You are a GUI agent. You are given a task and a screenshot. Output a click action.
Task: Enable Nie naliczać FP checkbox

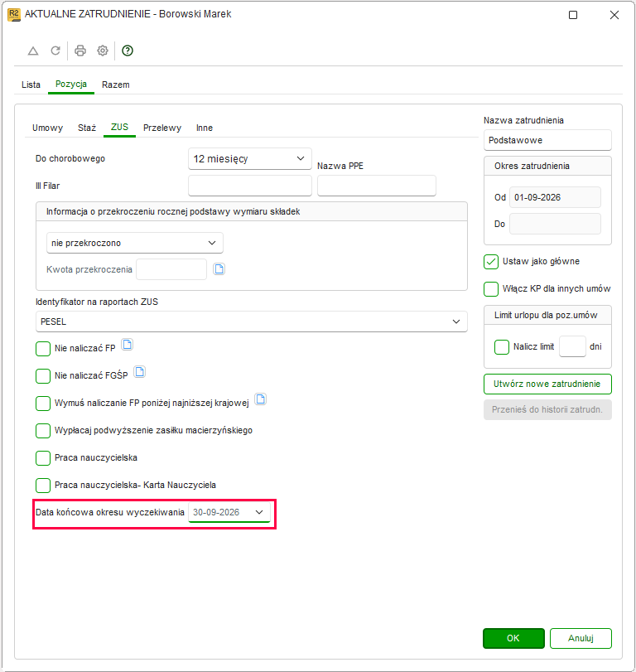43,348
